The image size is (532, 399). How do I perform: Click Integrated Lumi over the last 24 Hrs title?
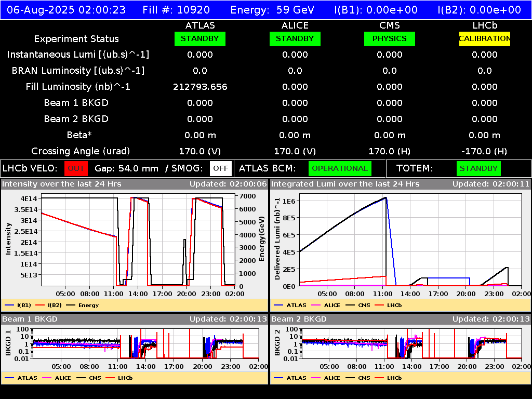[x=345, y=184]
